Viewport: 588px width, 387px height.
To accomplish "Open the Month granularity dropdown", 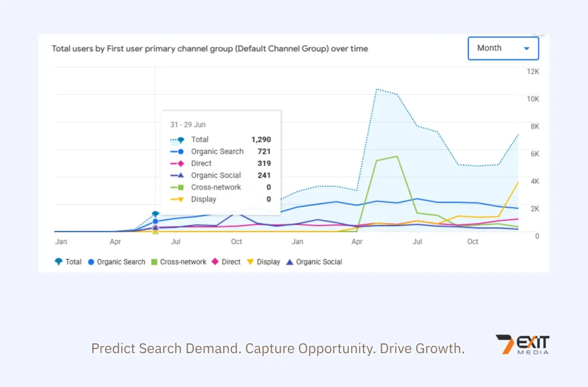I will coord(503,48).
